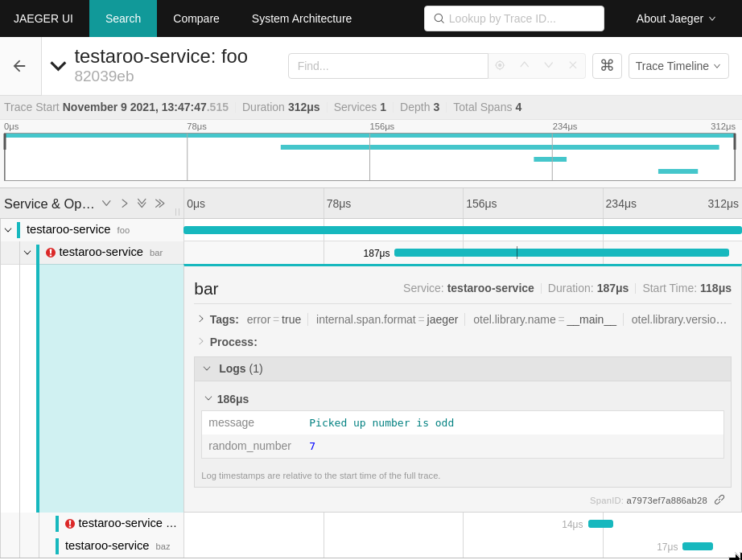Open Trace Timeline view dropdown
742x560 pixels.
tap(678, 66)
